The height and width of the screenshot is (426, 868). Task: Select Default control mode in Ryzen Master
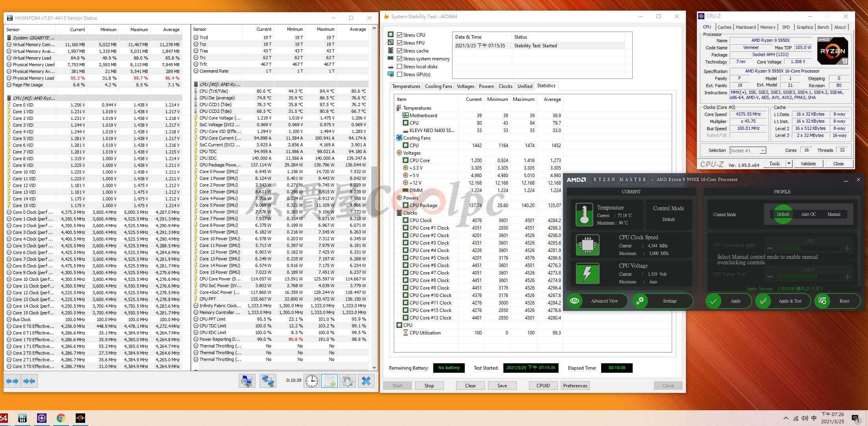(x=783, y=214)
